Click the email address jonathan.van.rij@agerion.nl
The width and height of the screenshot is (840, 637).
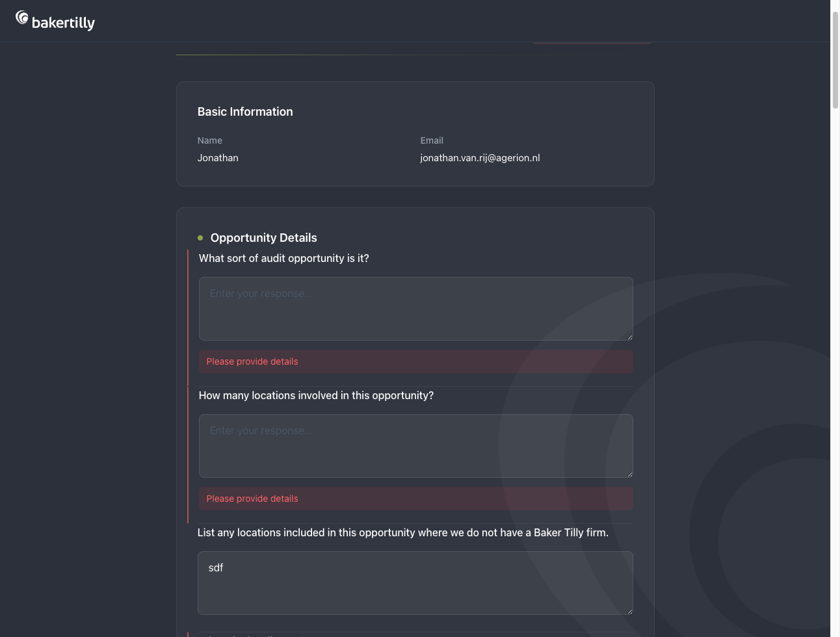click(480, 158)
